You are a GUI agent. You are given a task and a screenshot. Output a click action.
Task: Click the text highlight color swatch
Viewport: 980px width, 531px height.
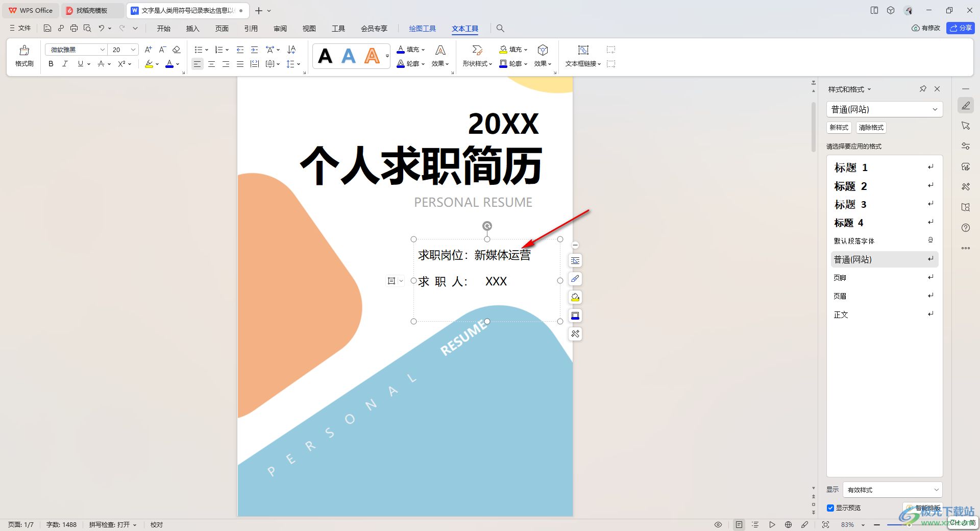149,64
